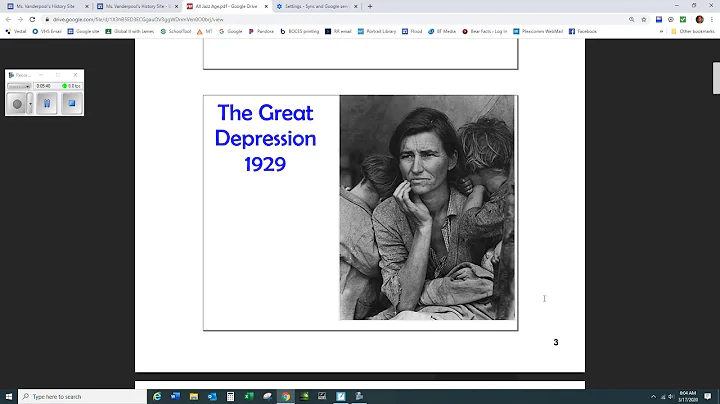This screenshot has height=404, width=720.
Task: Open the BOCES printing bookmark
Action: (299, 31)
